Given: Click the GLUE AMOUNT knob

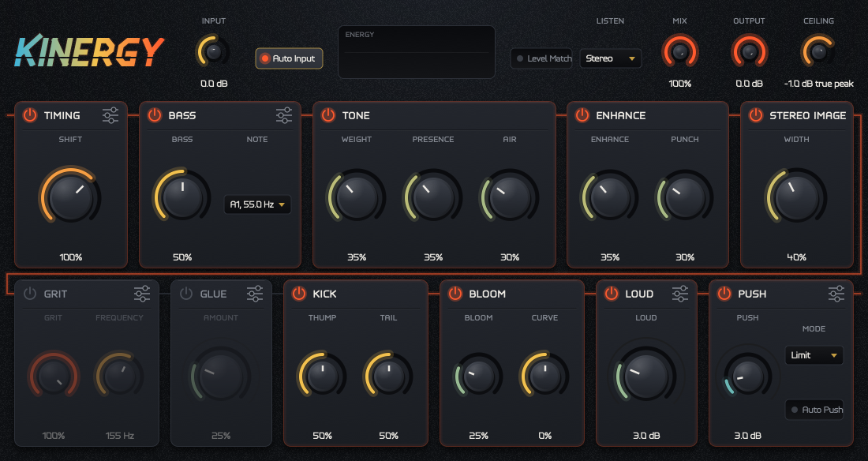Looking at the screenshot, I should [221, 376].
